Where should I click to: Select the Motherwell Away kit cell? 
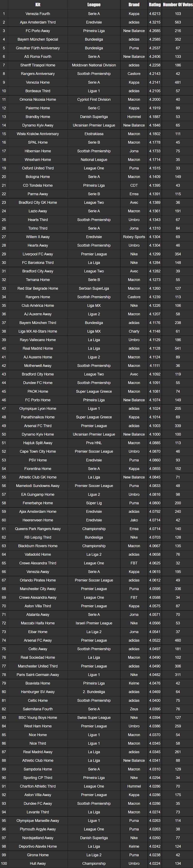click(x=38, y=366)
